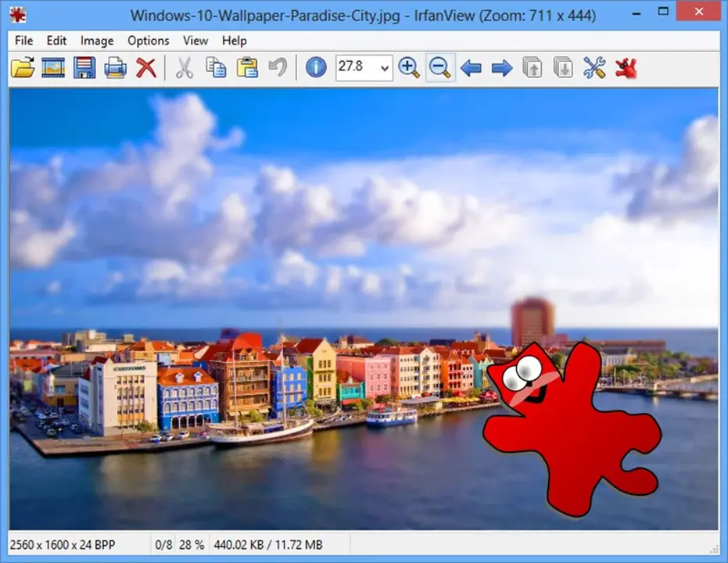Show image information via blue info icon
The image size is (728, 563).
click(316, 68)
